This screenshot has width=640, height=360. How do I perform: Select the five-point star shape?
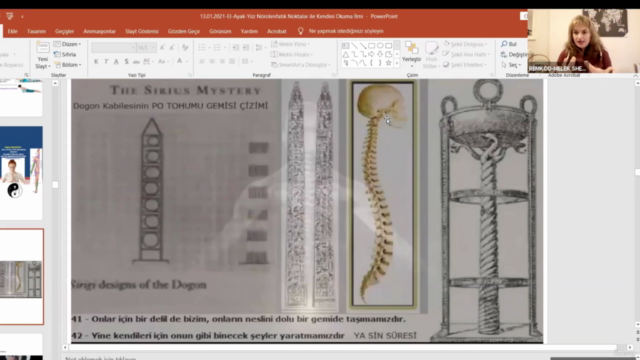point(389,63)
